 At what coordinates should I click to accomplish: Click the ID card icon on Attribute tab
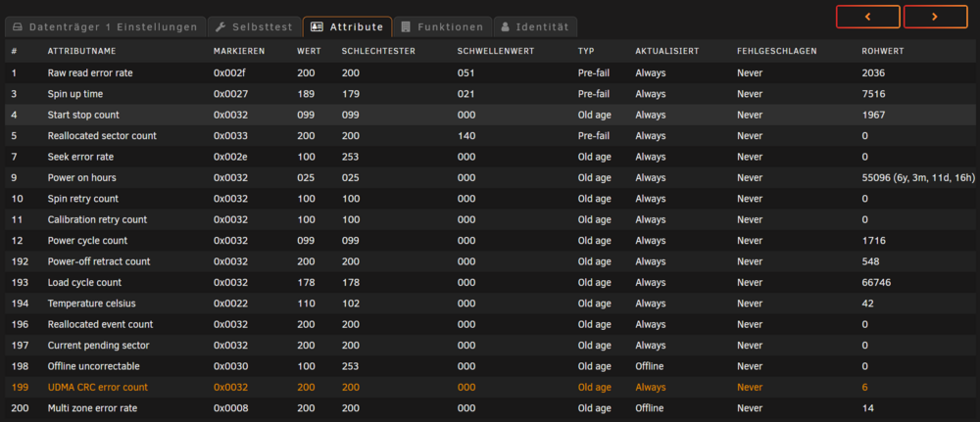click(317, 26)
